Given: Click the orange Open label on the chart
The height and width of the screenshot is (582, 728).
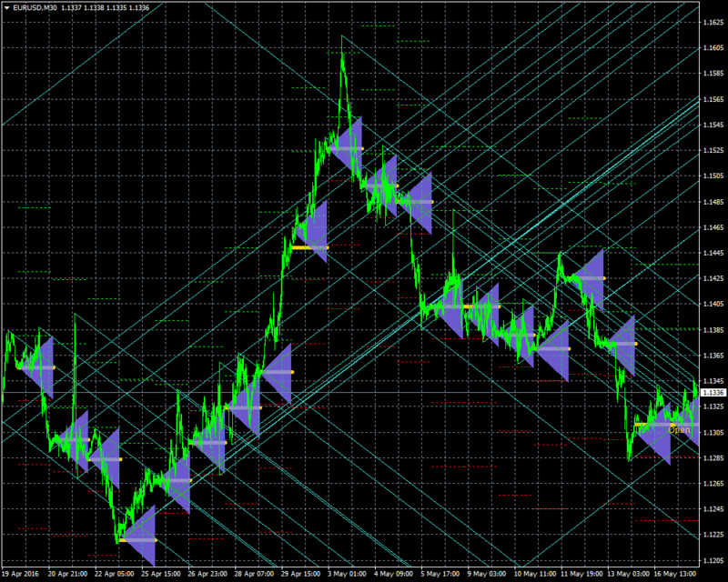Looking at the screenshot, I should coord(679,430).
